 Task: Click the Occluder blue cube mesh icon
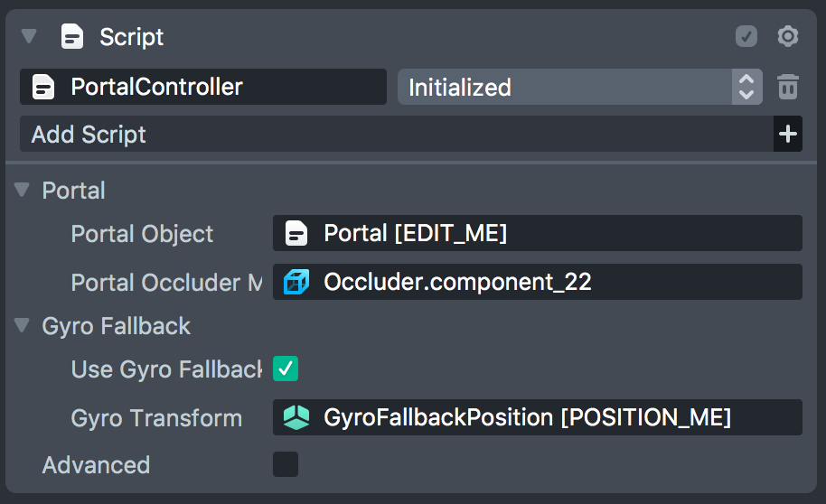[x=296, y=282]
